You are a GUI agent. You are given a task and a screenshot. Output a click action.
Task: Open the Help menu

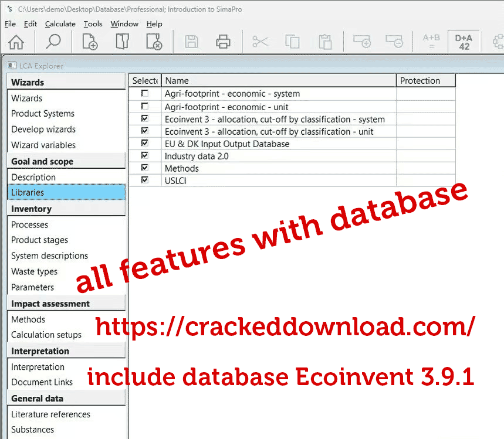coord(154,24)
